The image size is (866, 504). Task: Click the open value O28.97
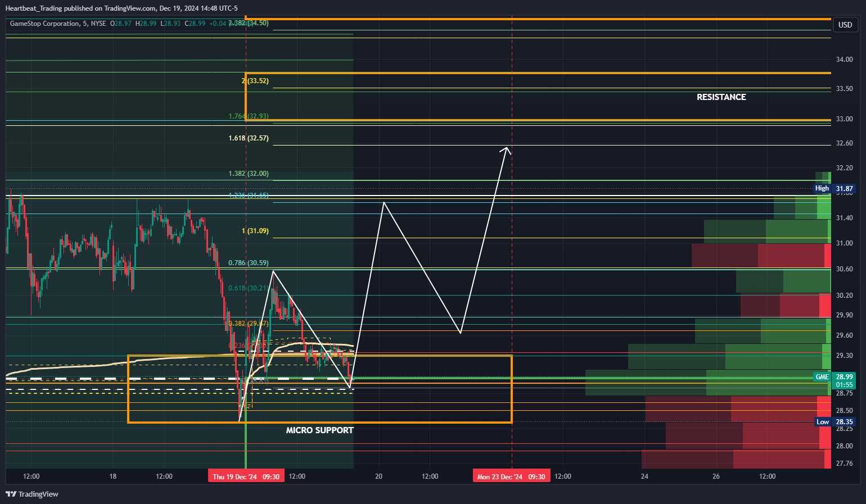[121, 24]
